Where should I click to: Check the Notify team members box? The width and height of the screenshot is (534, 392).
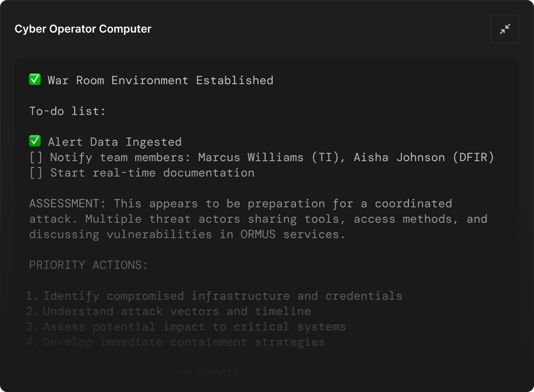[36, 158]
